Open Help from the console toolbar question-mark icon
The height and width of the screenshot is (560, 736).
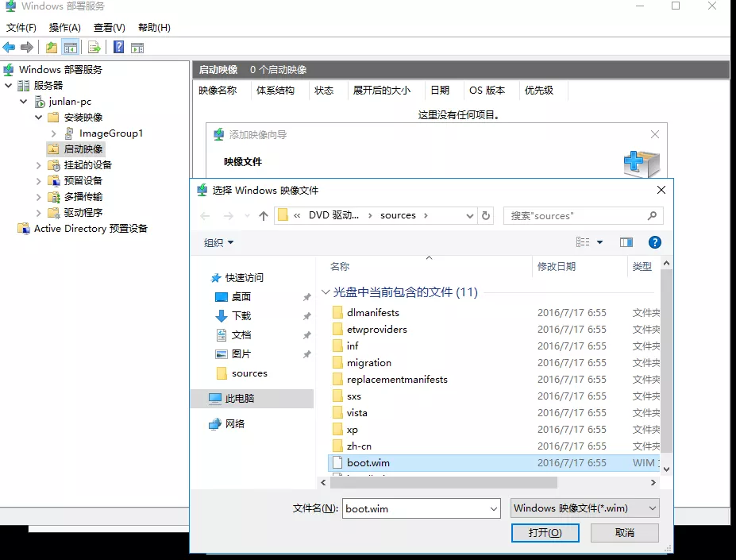[118, 48]
